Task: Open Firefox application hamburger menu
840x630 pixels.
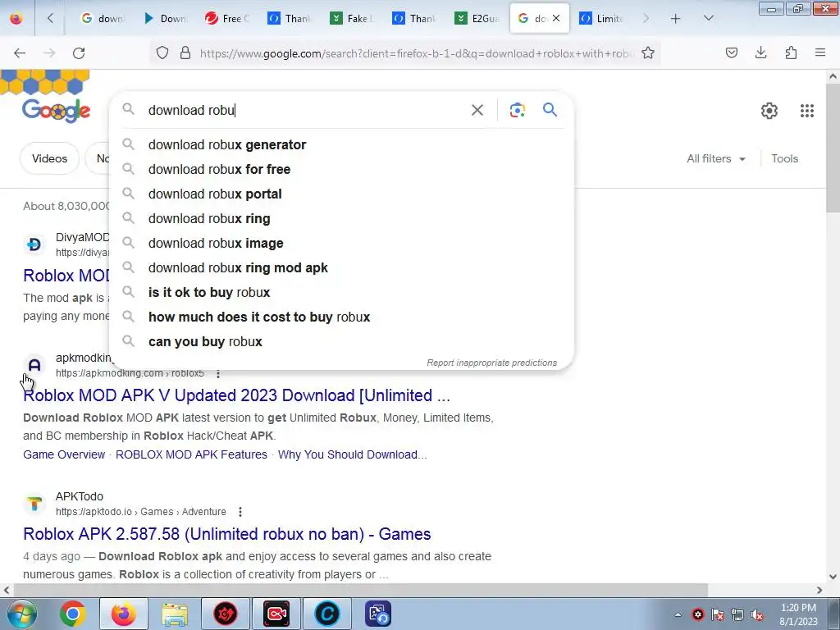Action: coord(820,52)
